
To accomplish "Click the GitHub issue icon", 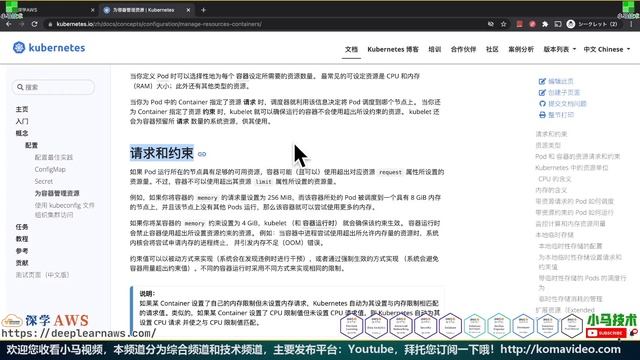I will coord(542,104).
